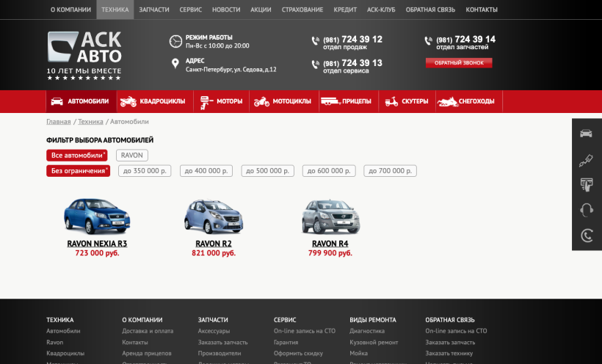The width and height of the screenshot is (602, 364).
Task: Go to Техника breadcrumb link
Action: [90, 122]
